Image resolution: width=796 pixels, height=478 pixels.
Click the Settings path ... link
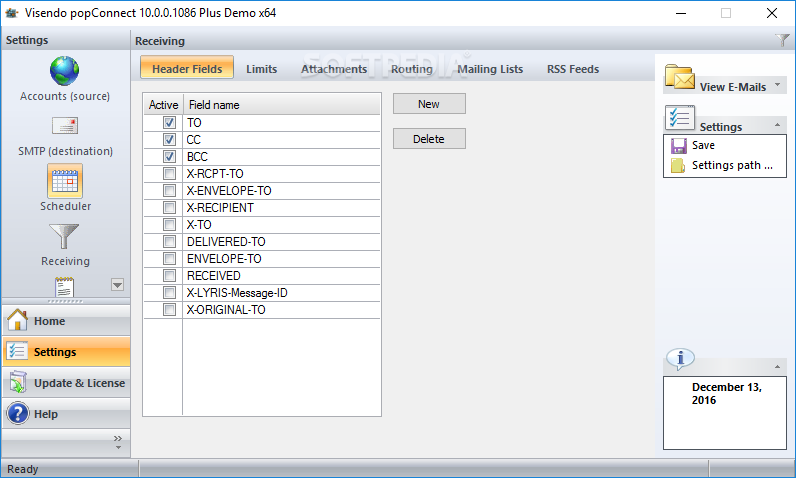[x=732, y=165]
